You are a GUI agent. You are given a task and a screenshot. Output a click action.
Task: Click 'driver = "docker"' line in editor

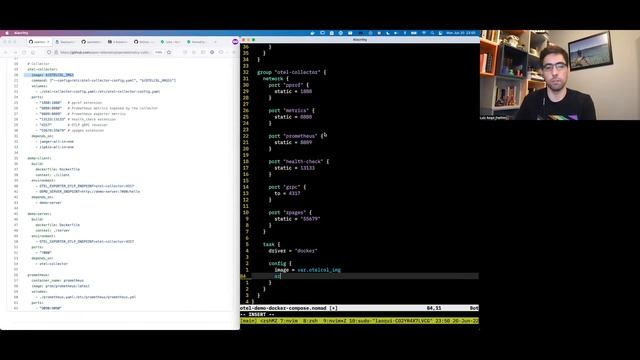pyautogui.click(x=293, y=251)
